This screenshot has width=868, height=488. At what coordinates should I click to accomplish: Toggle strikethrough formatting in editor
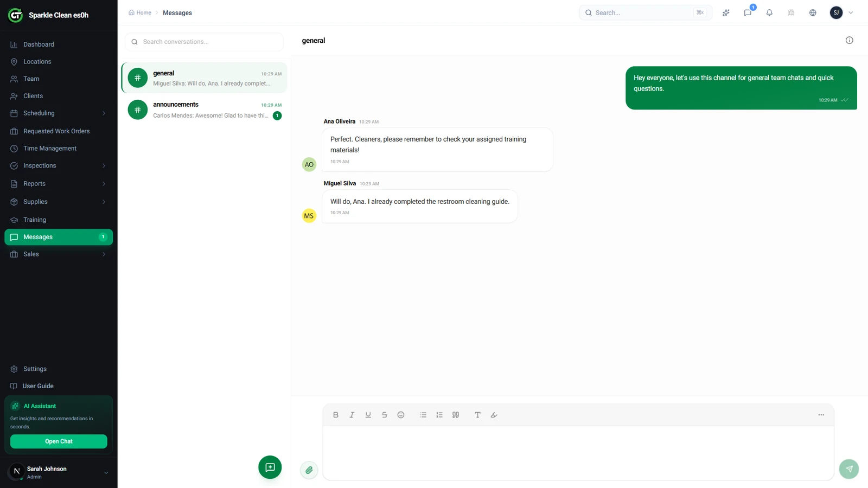pos(385,415)
